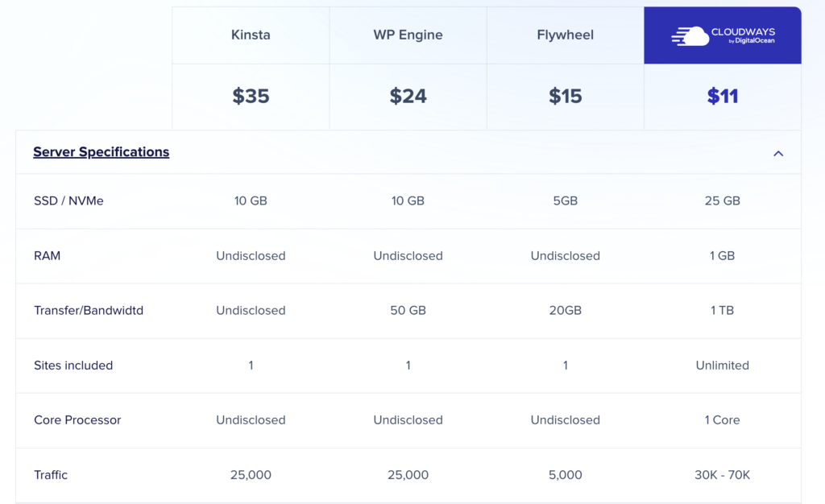825x504 pixels.
Task: Click the $24 WP Engine price
Action: point(408,97)
